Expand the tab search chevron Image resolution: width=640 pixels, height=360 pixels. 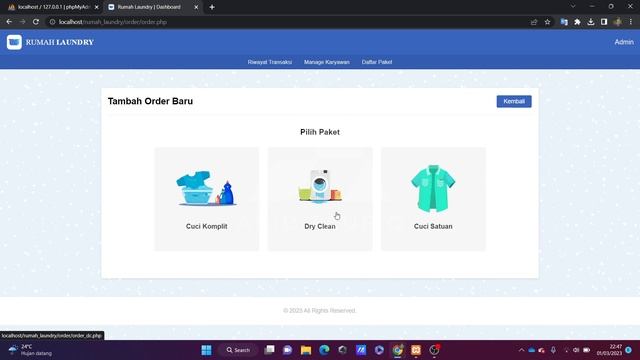coord(573,7)
